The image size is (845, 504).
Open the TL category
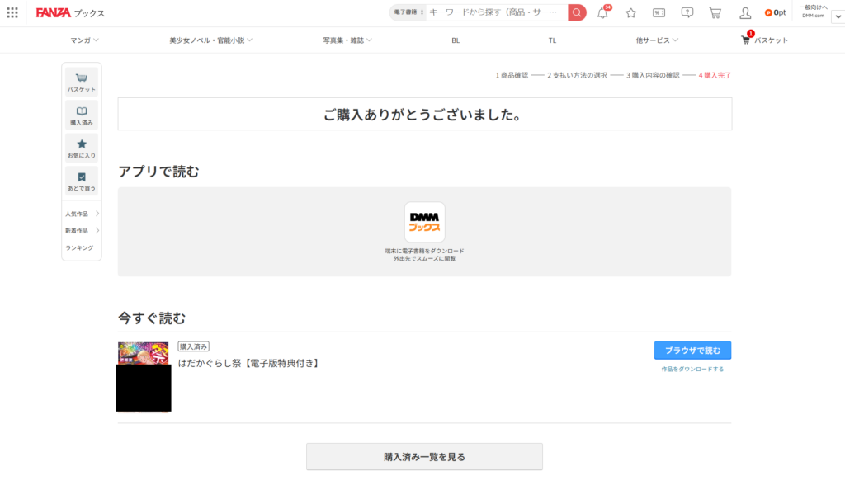coord(552,40)
